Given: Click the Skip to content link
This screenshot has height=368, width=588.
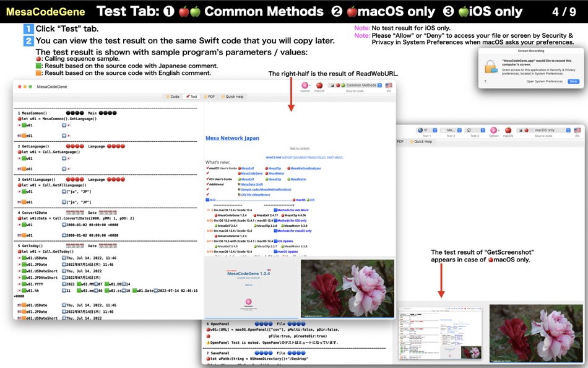Looking at the screenshot, I should pos(300,148).
